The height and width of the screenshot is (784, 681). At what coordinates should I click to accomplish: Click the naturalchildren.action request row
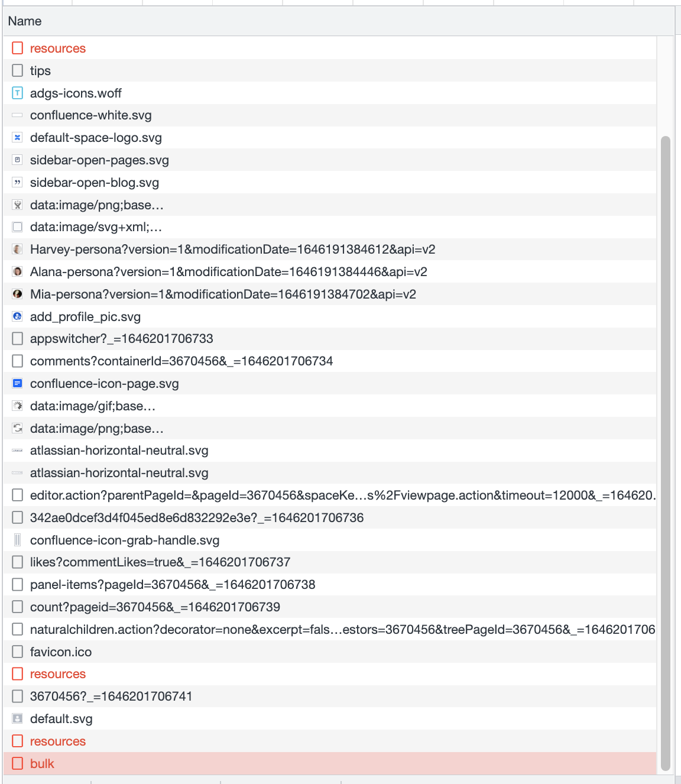pyautogui.click(x=330, y=630)
